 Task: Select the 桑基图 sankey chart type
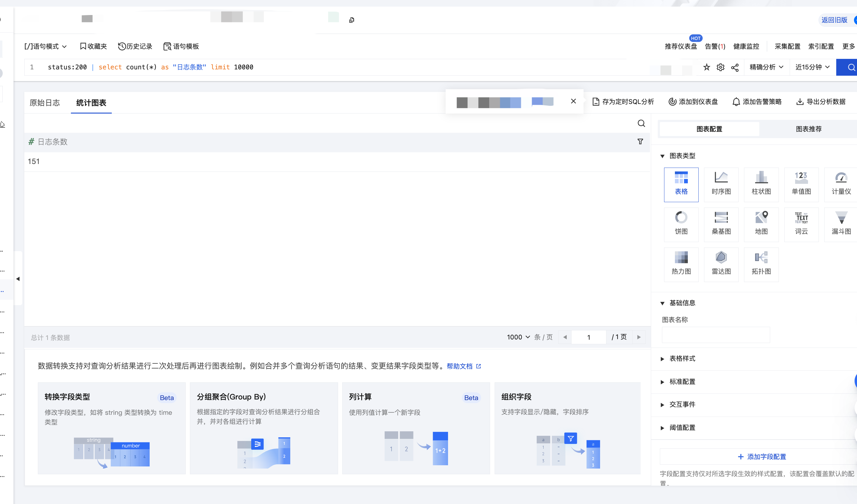click(x=721, y=225)
